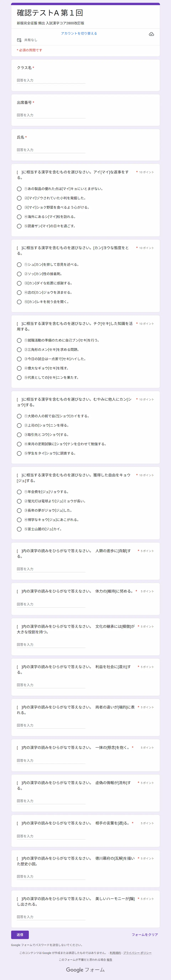Click the クラス名 answer field

coord(51,80)
